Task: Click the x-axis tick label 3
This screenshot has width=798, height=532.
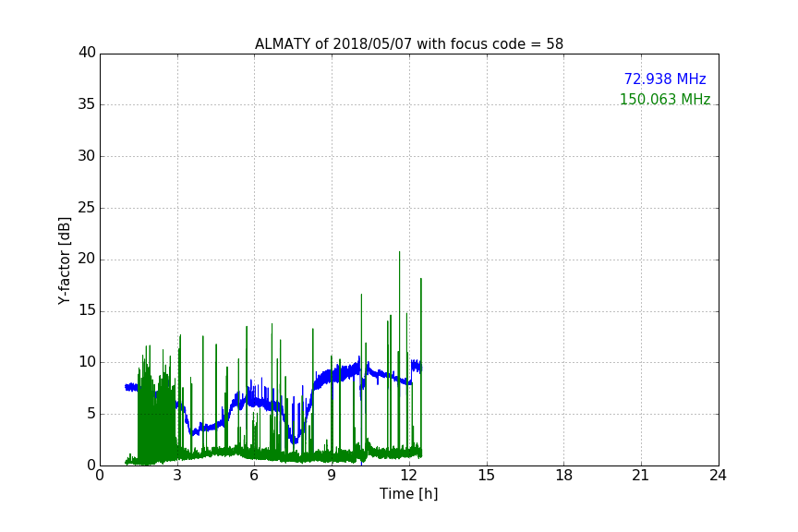Action: click(x=177, y=476)
